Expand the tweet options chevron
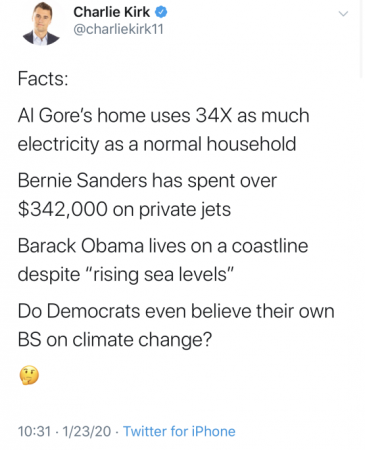Screen dimensions: 365x450 tap(343, 14)
